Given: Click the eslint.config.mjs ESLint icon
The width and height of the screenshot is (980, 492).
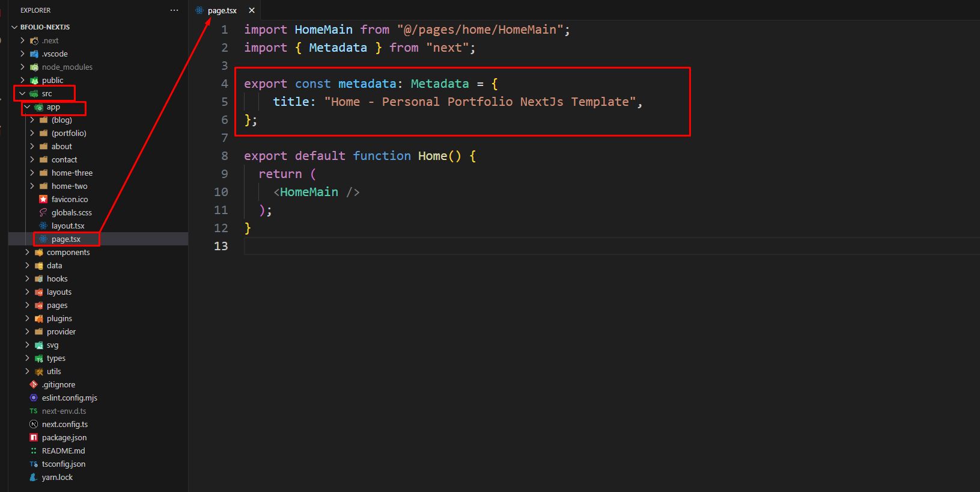Looking at the screenshot, I should 34,398.
